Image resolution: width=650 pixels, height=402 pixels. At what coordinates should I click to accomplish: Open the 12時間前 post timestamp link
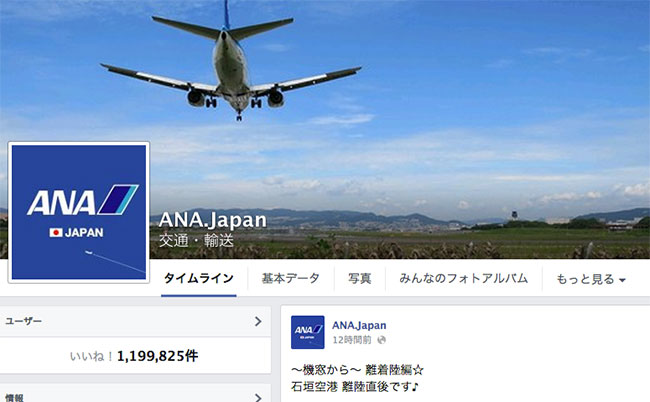[352, 340]
